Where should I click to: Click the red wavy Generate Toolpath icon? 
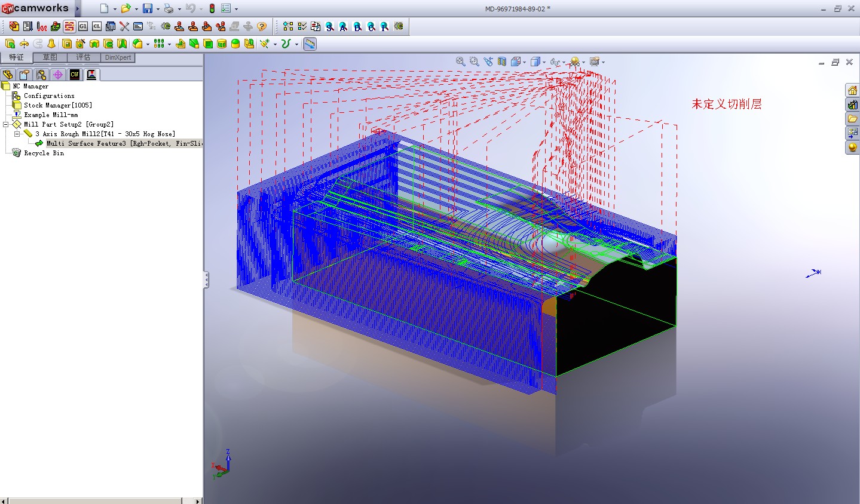(x=41, y=26)
